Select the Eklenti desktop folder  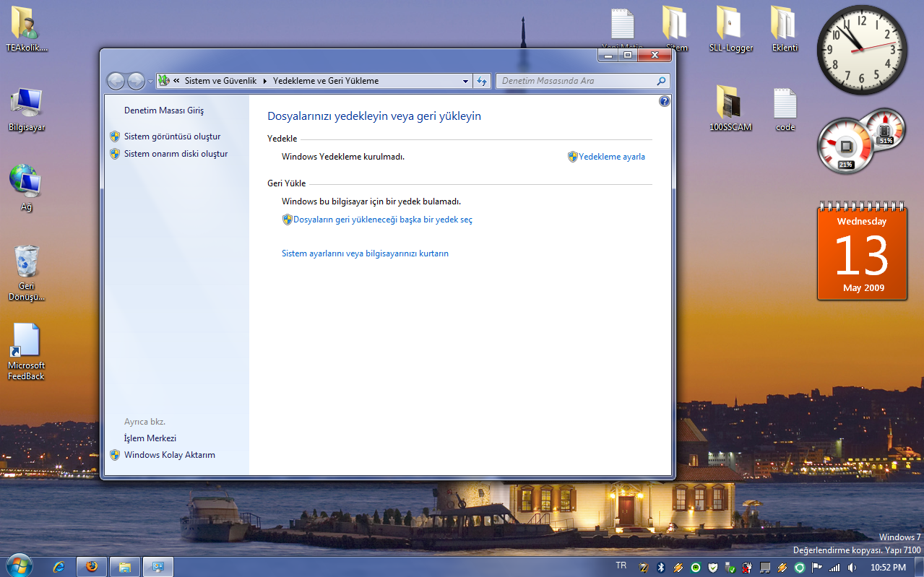[785, 30]
